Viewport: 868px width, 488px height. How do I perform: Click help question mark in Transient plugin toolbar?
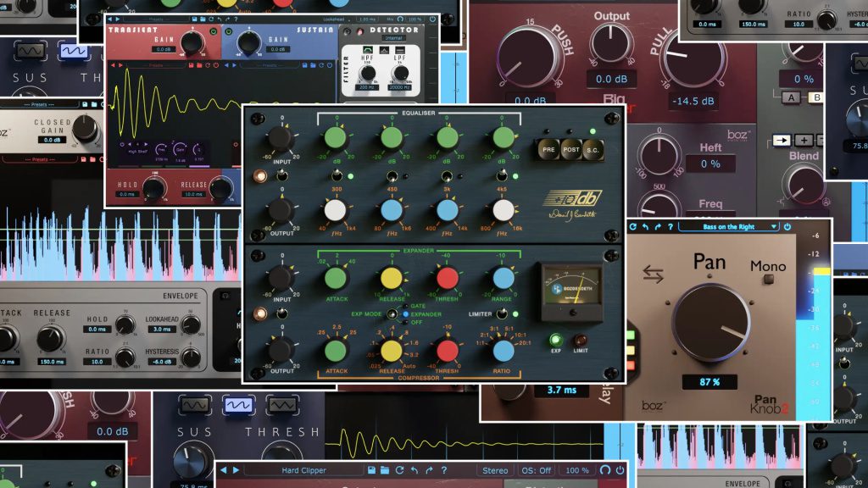tap(236, 19)
